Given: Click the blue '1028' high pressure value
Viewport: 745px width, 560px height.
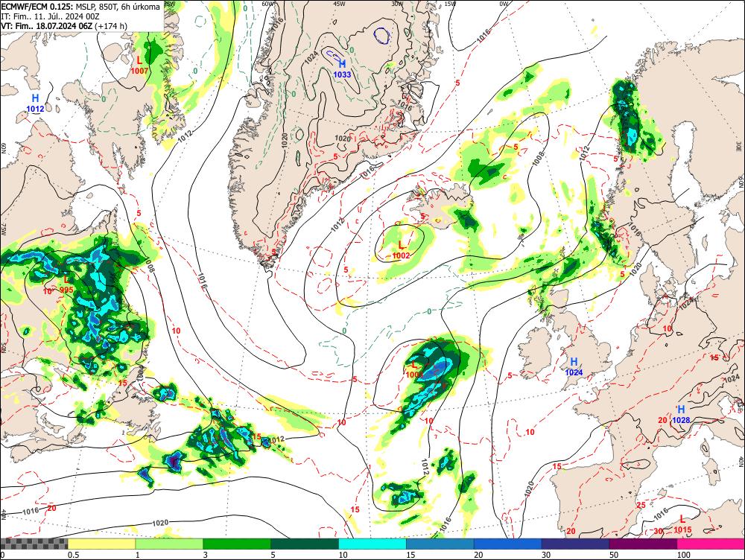Looking at the screenshot, I should pos(681,420).
